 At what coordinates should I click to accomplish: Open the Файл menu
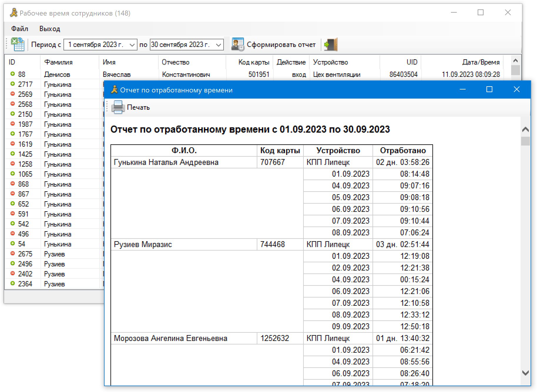pyautogui.click(x=20, y=29)
